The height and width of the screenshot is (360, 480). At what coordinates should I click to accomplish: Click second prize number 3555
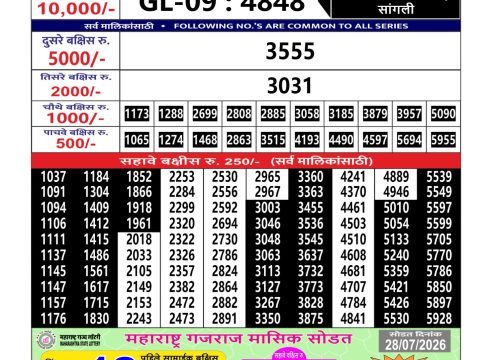[x=290, y=51]
